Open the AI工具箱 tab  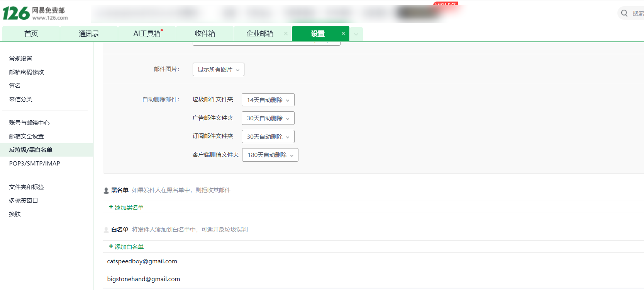coord(147,34)
